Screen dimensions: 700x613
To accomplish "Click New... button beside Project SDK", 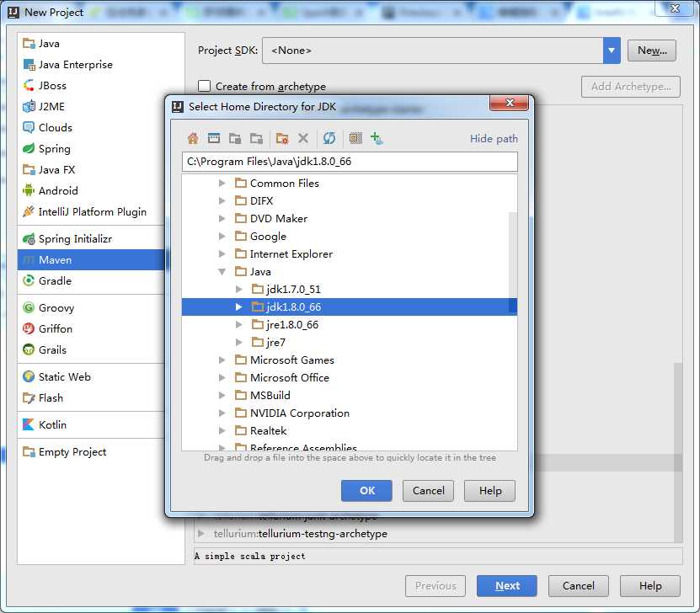I will pyautogui.click(x=652, y=51).
